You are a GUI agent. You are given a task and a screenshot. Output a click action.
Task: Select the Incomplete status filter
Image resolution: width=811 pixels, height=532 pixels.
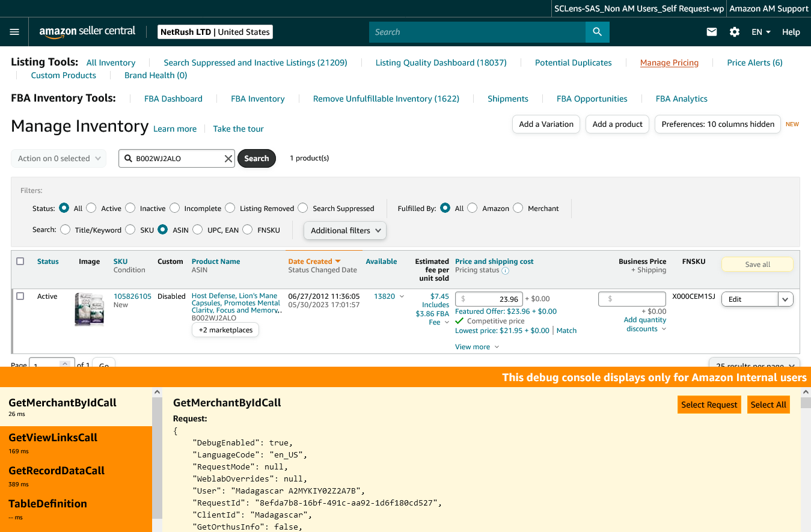click(x=175, y=208)
